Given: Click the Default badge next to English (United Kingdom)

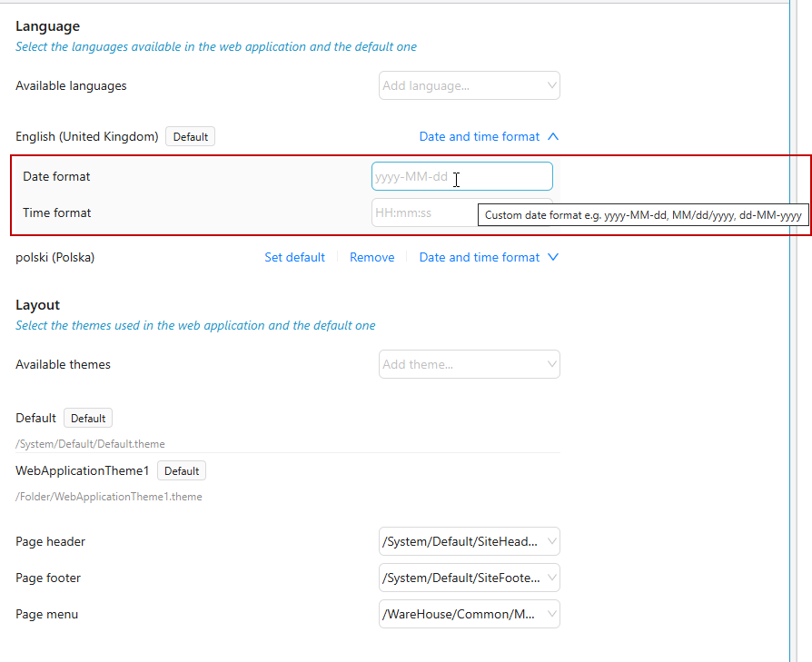Looking at the screenshot, I should pos(191,136).
